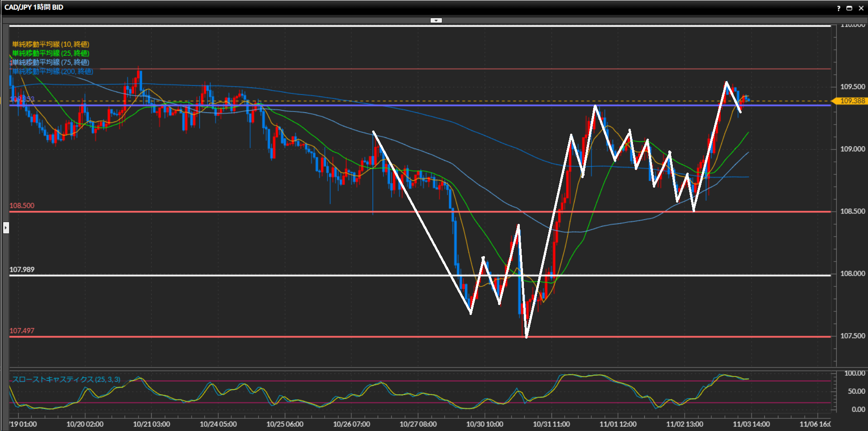Click the 109.388 current price tag
The height and width of the screenshot is (431, 868).
coord(851,101)
